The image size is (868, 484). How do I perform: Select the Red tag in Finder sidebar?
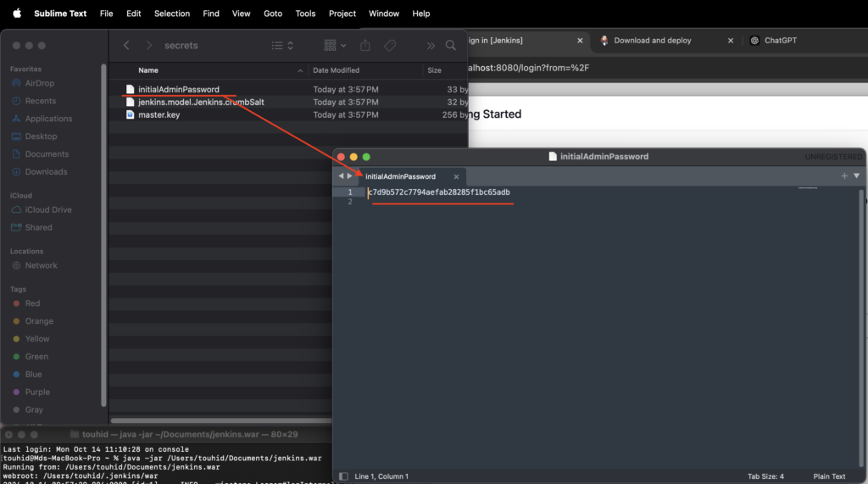tap(32, 303)
